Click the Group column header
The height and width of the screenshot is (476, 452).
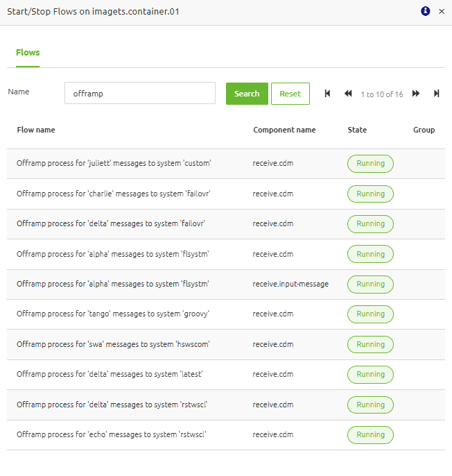click(x=424, y=130)
